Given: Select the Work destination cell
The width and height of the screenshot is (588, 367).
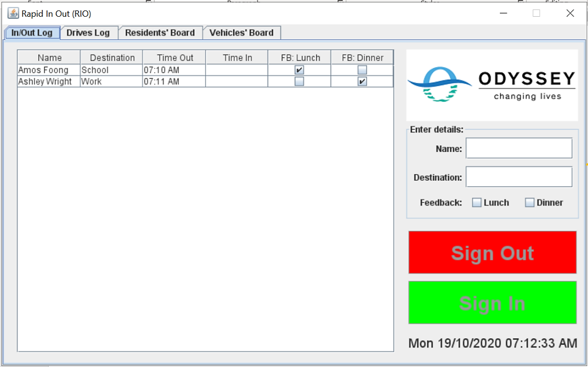Looking at the screenshot, I should (x=112, y=81).
